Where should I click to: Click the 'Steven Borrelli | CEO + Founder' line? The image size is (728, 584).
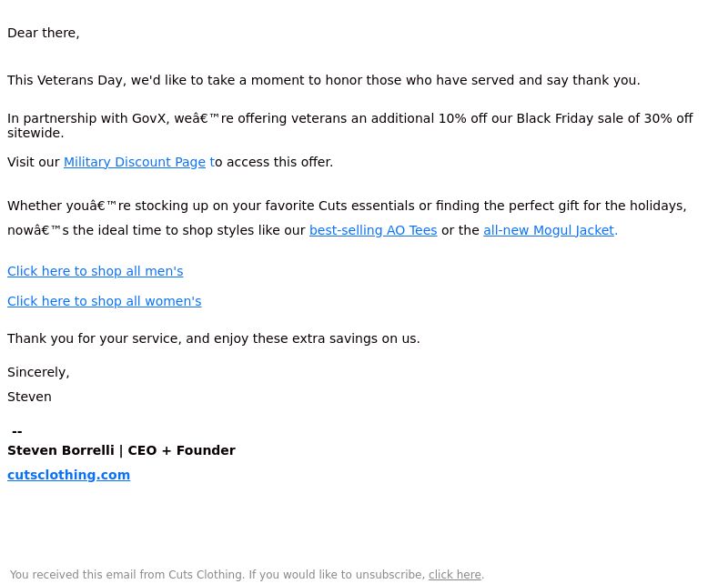coord(121,450)
